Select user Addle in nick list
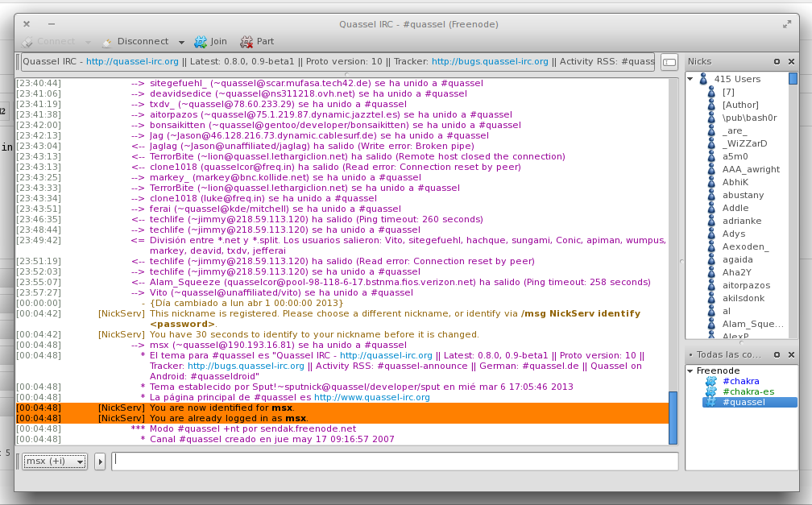This screenshot has width=812, height=505. [735, 209]
